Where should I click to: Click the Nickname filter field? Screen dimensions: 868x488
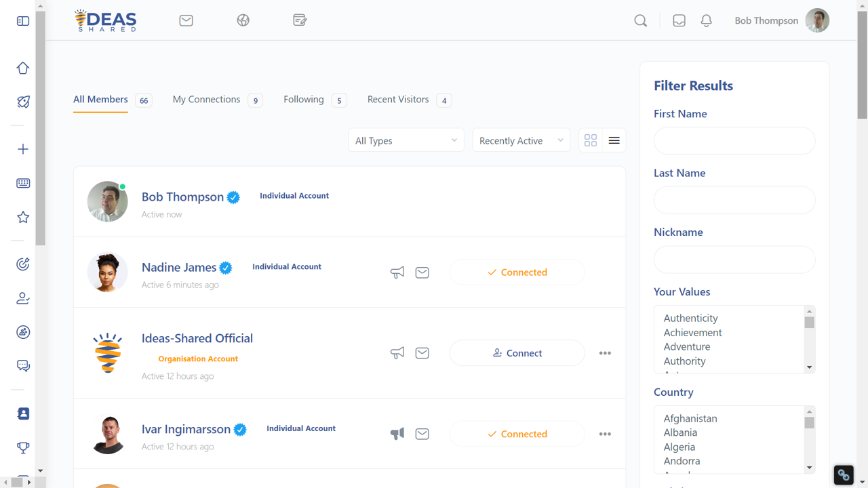coord(734,260)
